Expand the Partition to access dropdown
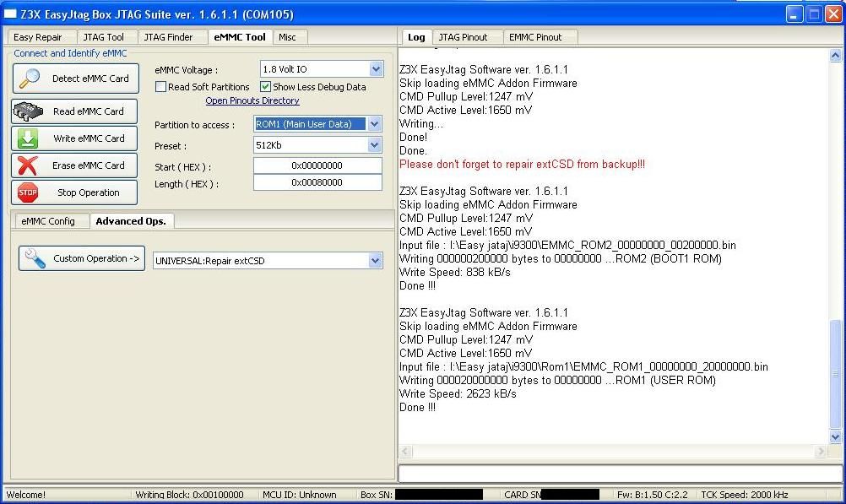Viewport: 846px width, 504px height. click(x=375, y=124)
